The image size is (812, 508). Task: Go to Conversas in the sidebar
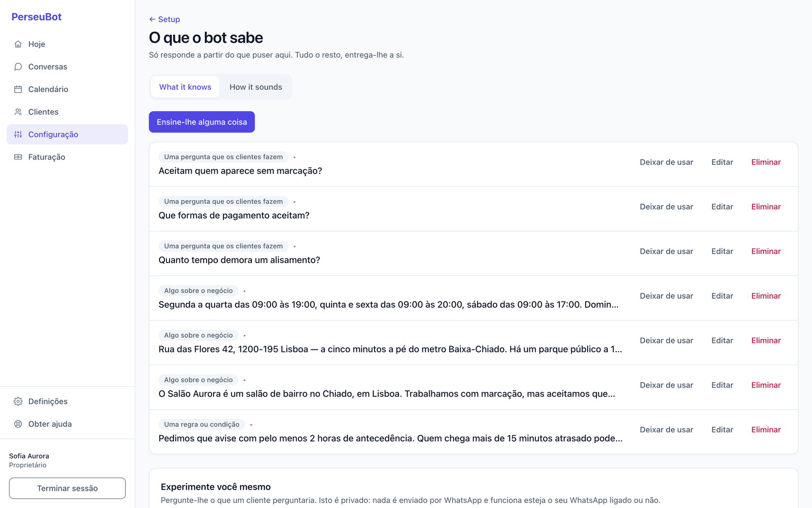pos(67,67)
